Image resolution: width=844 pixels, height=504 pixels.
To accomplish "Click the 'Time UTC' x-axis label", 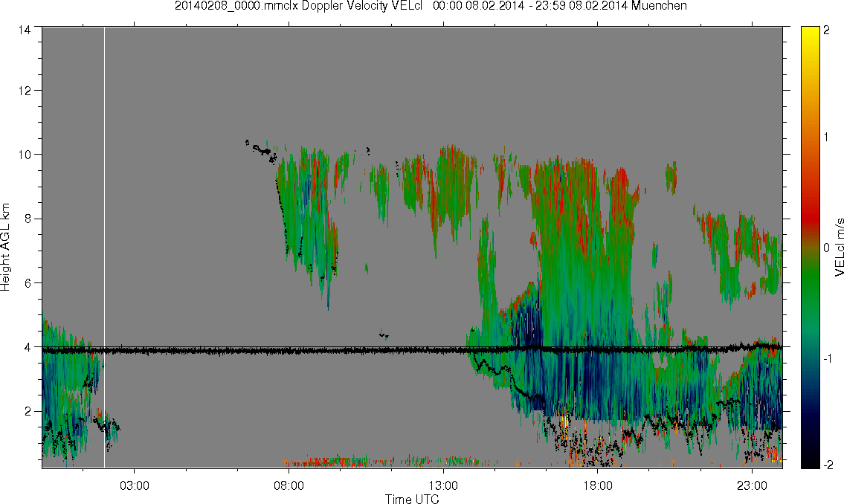I will point(412,499).
